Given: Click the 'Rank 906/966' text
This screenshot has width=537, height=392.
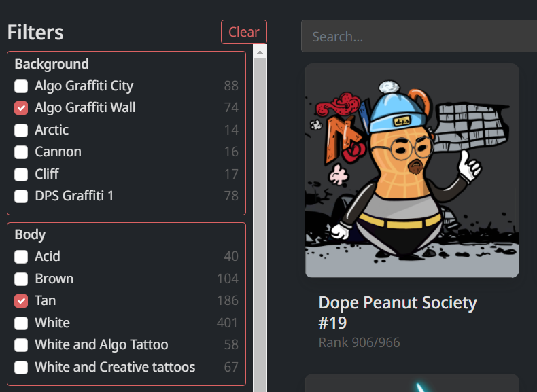Looking at the screenshot, I should [360, 342].
